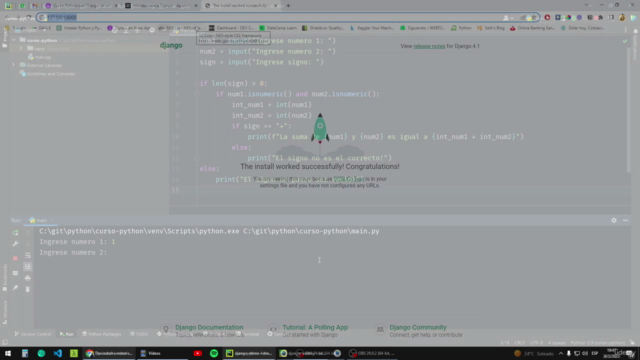Open the Run tool window tab
Screen dimensions: 640x360
67,334
